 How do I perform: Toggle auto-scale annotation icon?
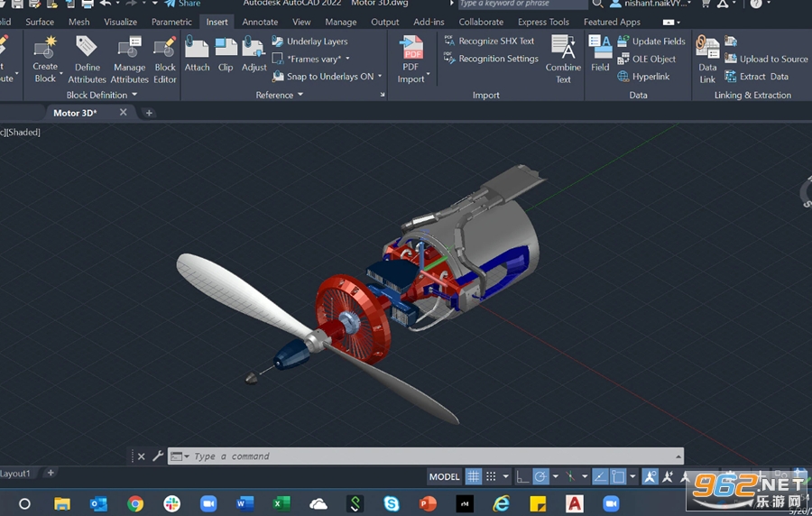click(668, 476)
